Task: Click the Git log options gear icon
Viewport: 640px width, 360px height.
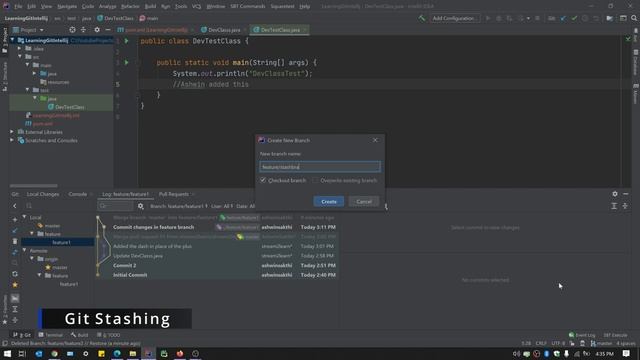Action: point(140,206)
